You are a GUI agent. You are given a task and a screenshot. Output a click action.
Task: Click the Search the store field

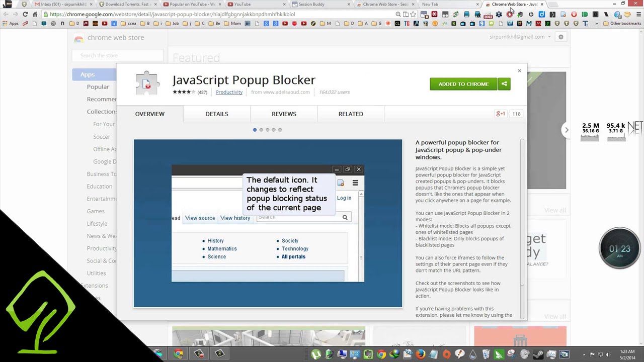[118, 55]
